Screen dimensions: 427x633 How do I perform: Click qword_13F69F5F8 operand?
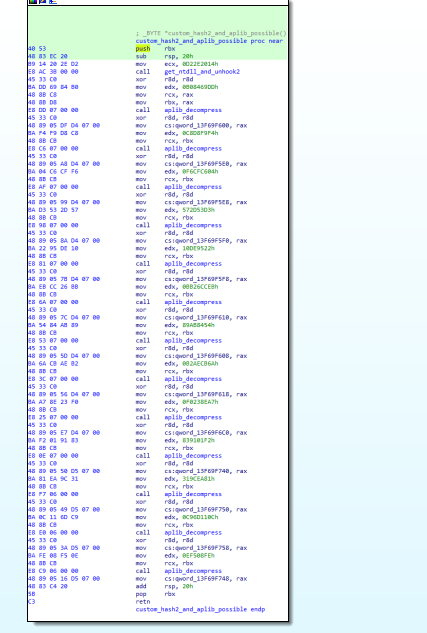[199, 279]
